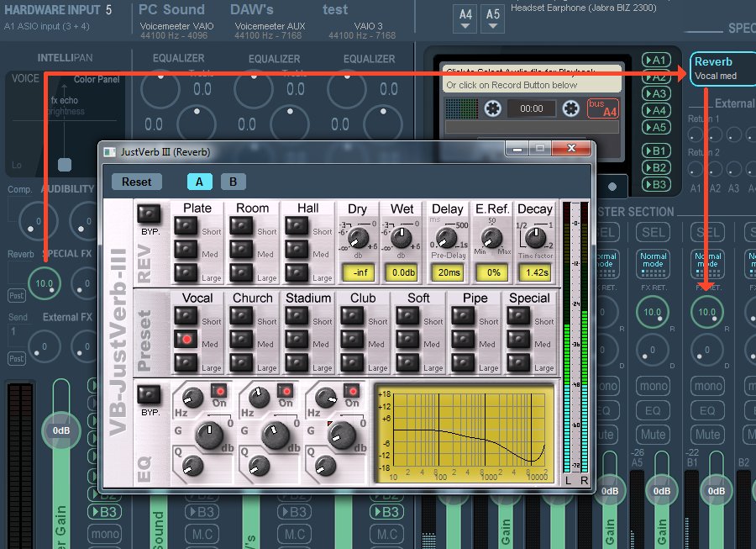Open the A4 output device dropdown

465,17
